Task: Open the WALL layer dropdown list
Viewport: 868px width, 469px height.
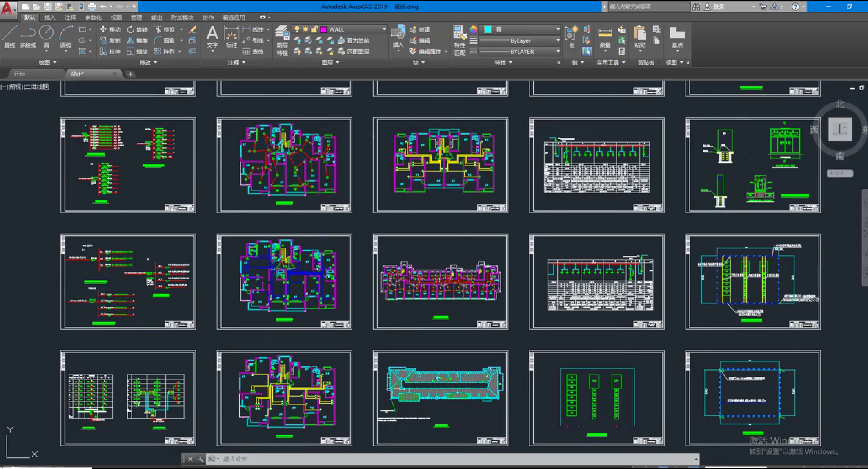Action: (384, 30)
